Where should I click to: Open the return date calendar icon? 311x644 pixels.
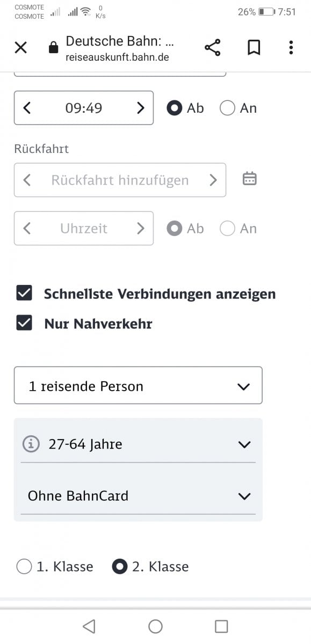point(250,179)
